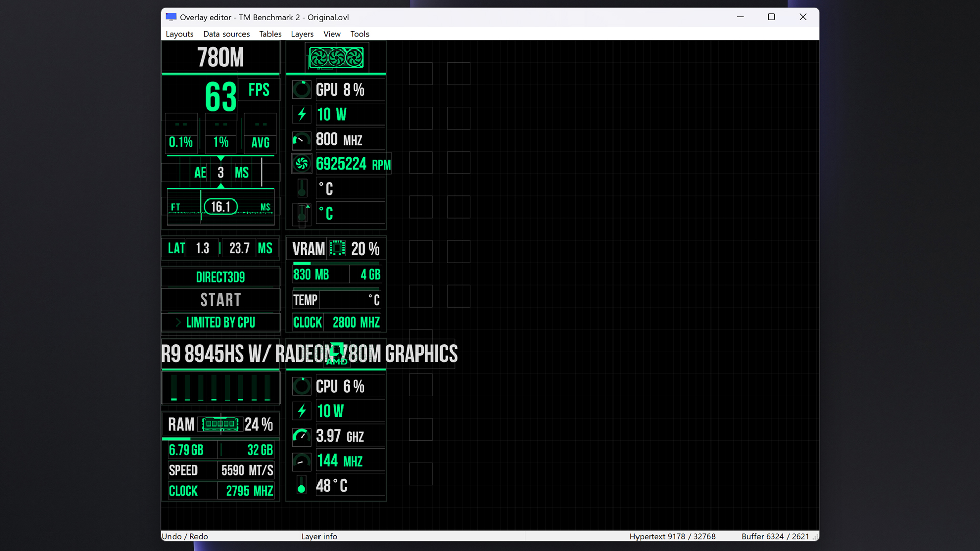Click the LIMITED BY CPU label
Image resolution: width=980 pixels, height=551 pixels.
pos(220,322)
